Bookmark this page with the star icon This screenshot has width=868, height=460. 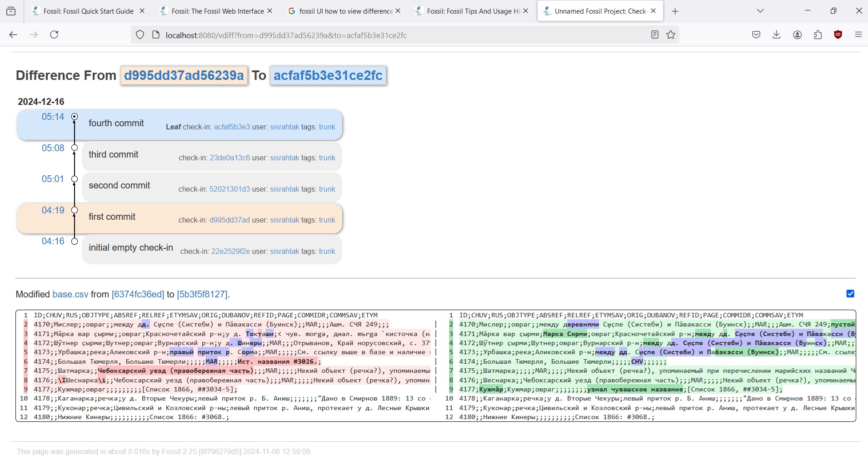point(671,35)
